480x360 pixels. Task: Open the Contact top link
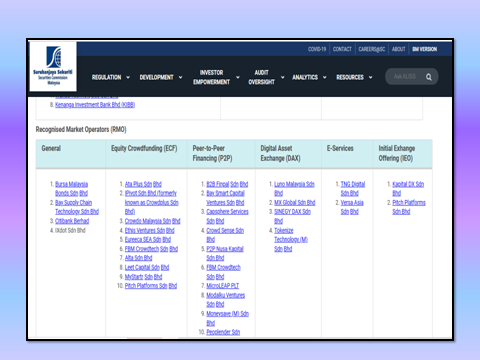point(342,49)
